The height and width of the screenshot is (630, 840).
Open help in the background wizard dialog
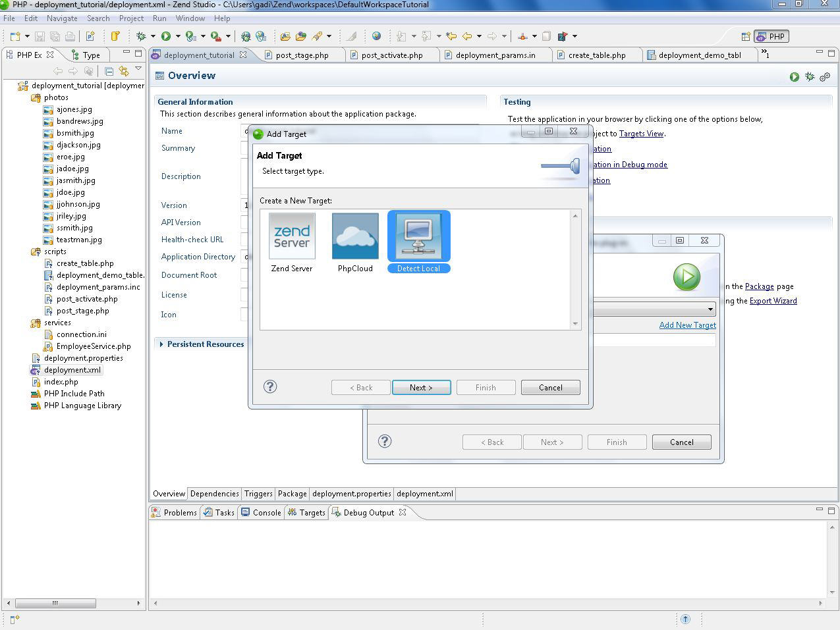pos(385,441)
